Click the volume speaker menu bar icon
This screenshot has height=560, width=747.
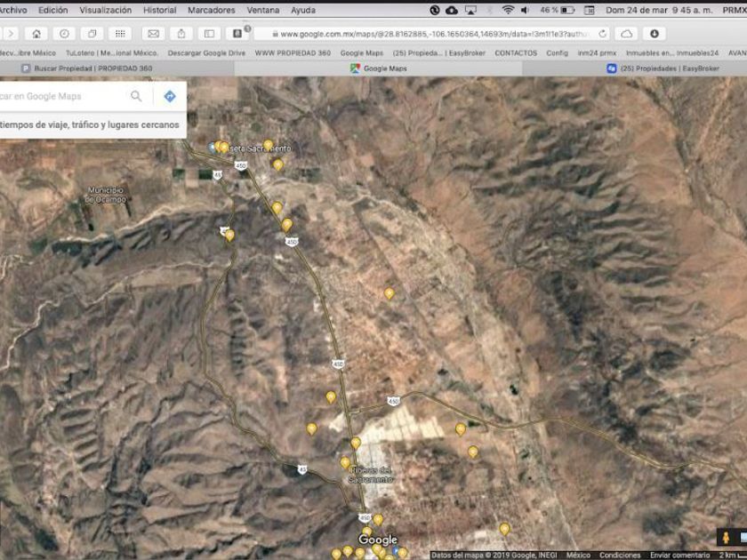[525, 10]
